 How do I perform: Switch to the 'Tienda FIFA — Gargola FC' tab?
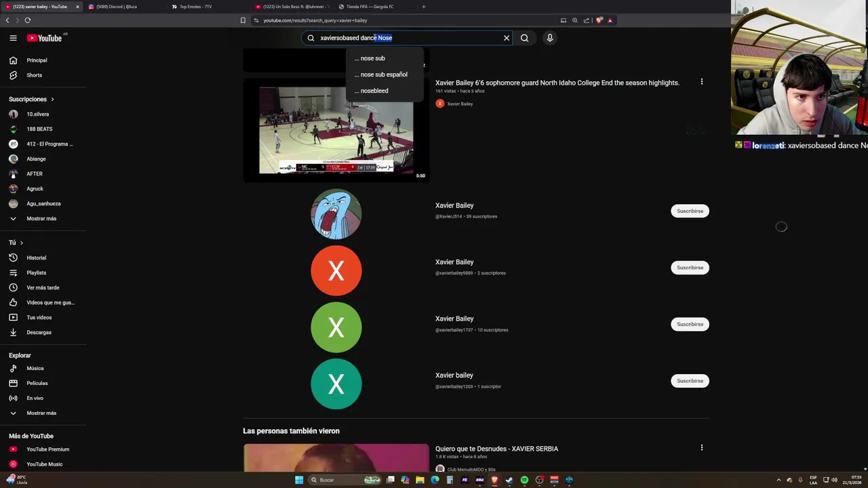[375, 7]
